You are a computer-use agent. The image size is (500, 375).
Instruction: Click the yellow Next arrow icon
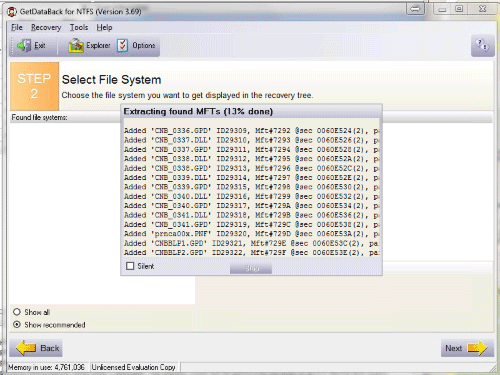click(477, 348)
